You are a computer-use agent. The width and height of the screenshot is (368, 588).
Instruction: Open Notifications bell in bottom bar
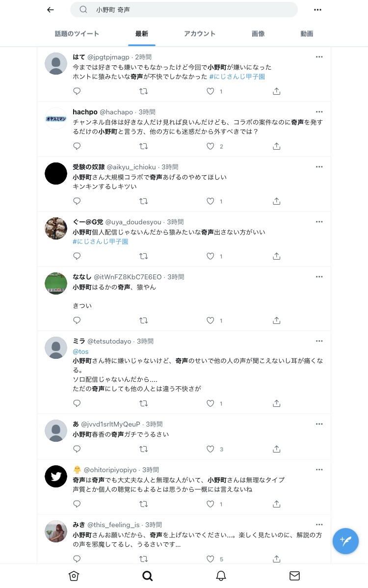[221, 576]
